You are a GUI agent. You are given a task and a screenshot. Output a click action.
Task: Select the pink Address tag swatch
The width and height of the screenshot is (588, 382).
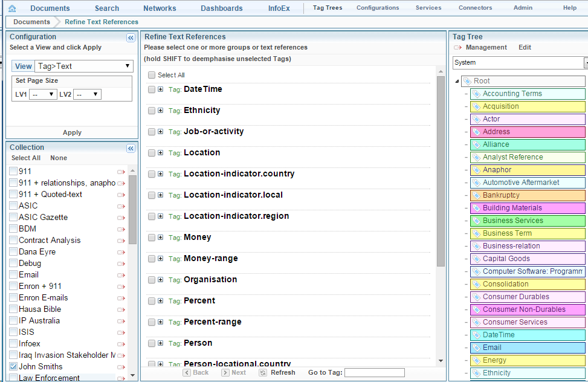(527, 132)
